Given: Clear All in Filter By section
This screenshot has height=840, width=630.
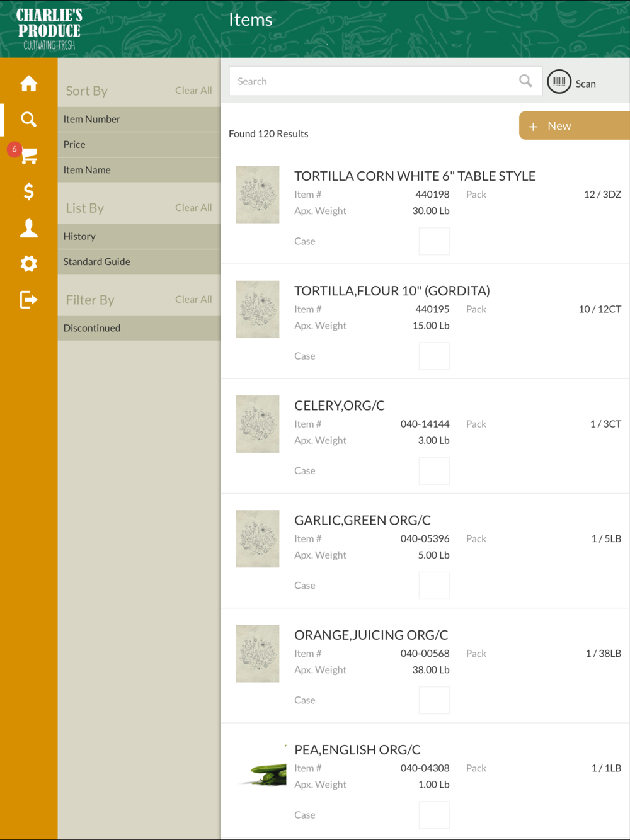Looking at the screenshot, I should (193, 299).
